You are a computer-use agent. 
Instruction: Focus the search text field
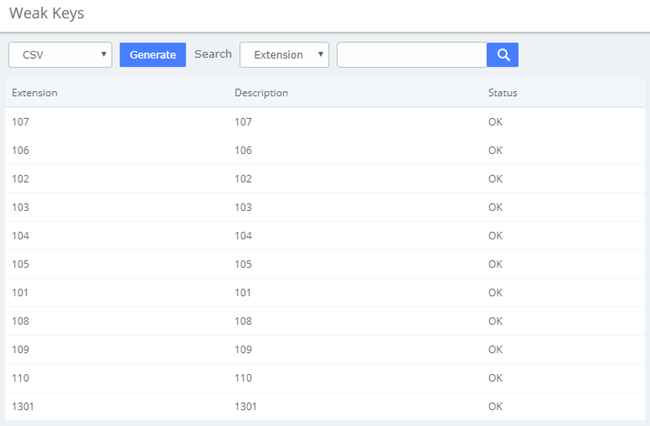tap(412, 55)
